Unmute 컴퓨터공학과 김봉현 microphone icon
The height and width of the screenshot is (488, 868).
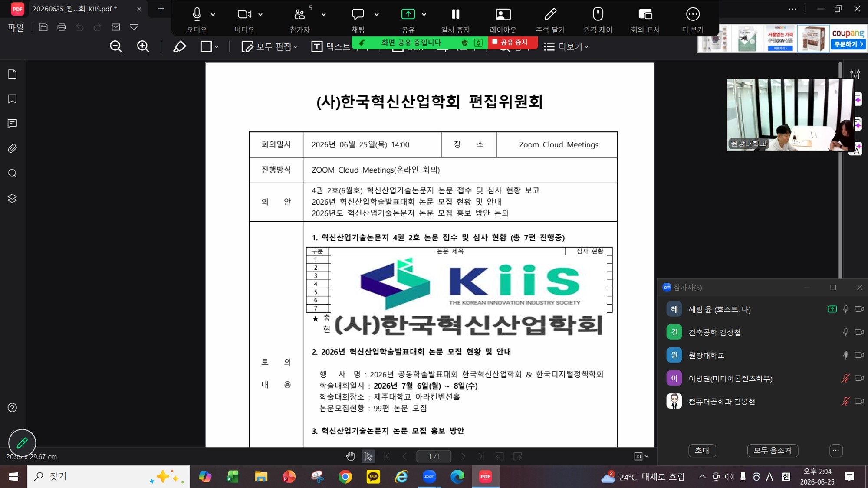coord(845,401)
